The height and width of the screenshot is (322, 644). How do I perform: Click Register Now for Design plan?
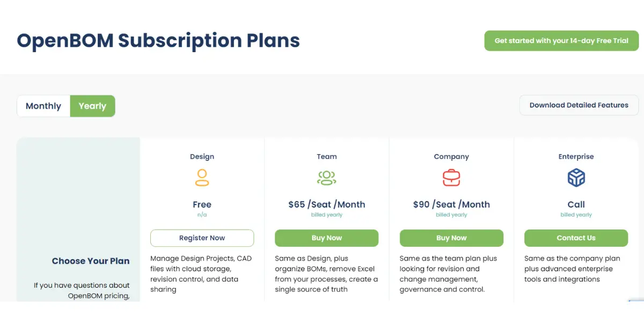pos(202,238)
